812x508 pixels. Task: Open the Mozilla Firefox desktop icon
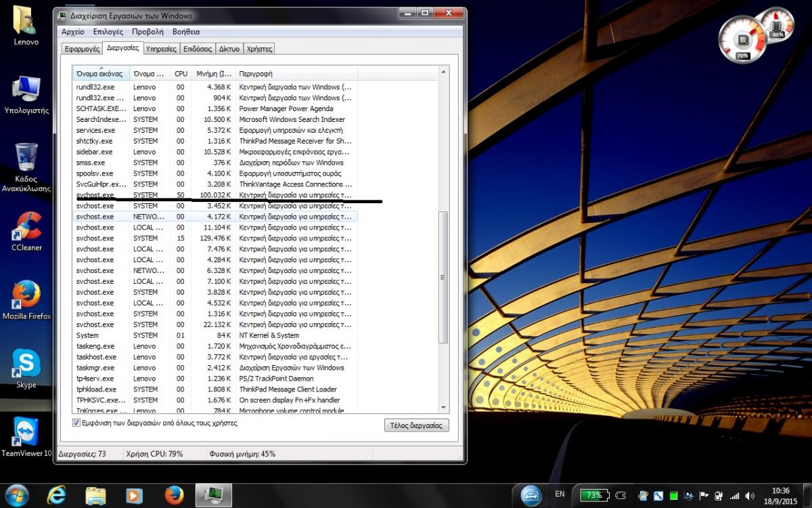tap(26, 297)
